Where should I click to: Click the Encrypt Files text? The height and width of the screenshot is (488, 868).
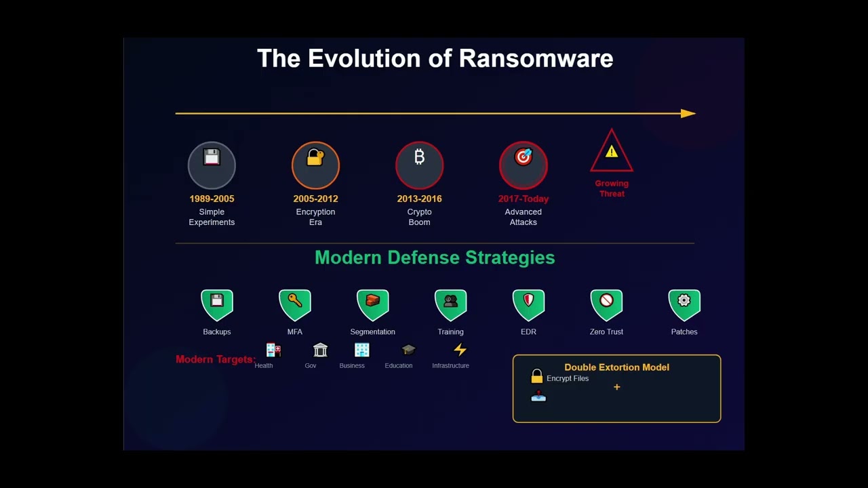(568, 378)
